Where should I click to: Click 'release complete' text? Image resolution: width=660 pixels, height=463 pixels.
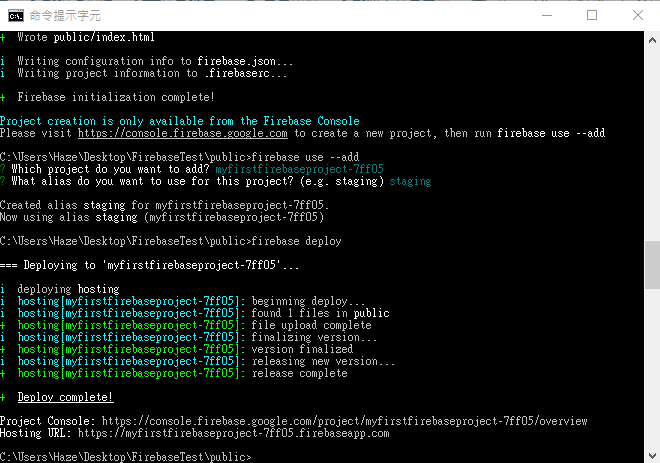point(299,373)
